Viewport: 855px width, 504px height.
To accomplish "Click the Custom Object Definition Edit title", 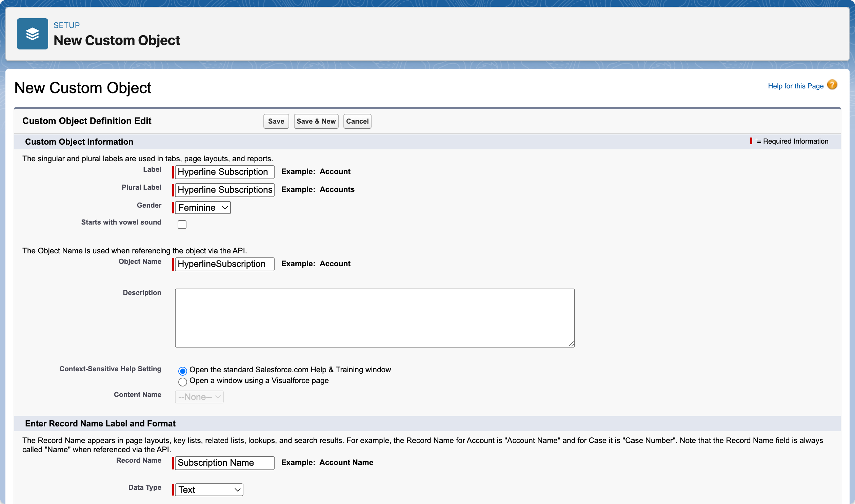I will [87, 121].
